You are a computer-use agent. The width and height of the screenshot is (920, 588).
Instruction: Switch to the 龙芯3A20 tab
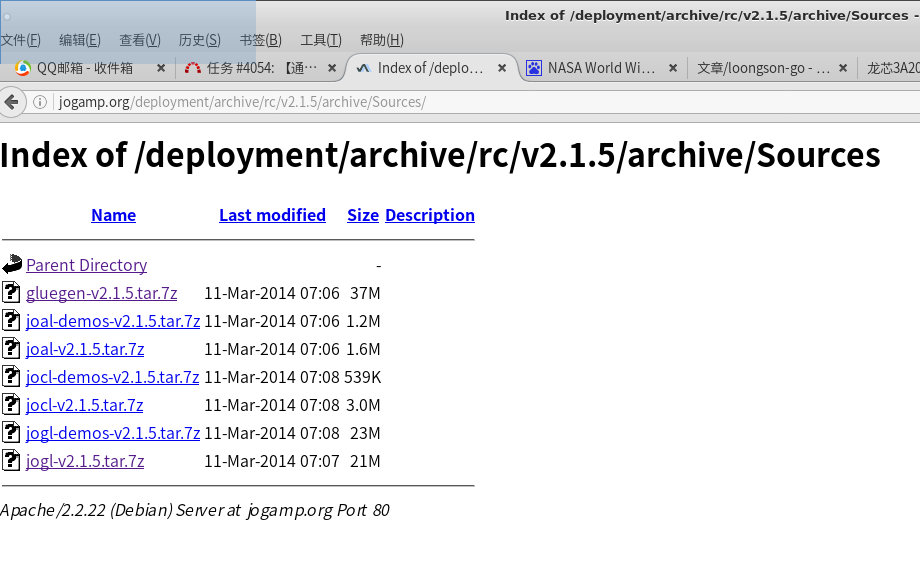[893, 68]
